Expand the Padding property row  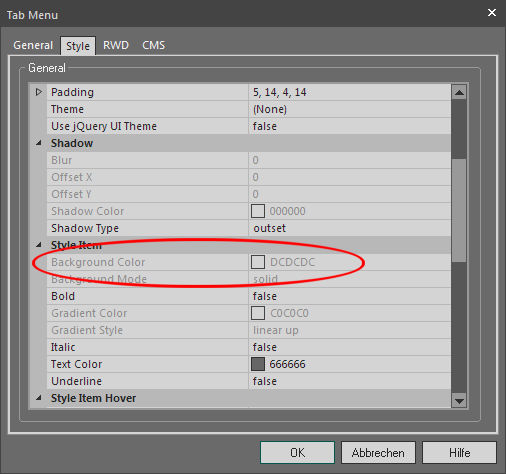[x=39, y=92]
